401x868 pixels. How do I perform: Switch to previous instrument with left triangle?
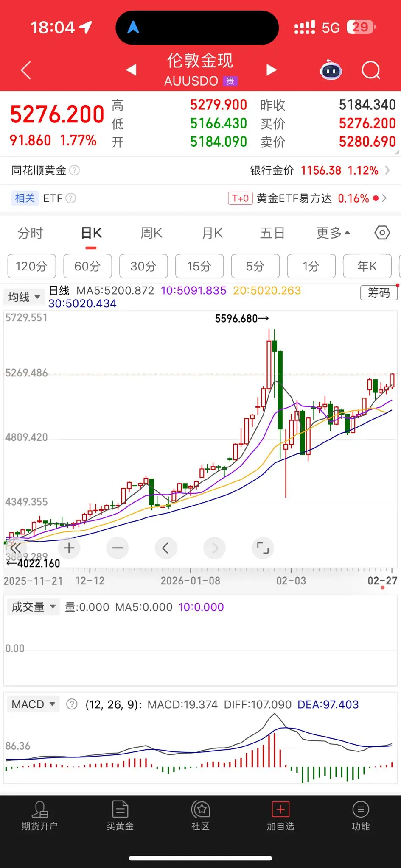[x=131, y=70]
